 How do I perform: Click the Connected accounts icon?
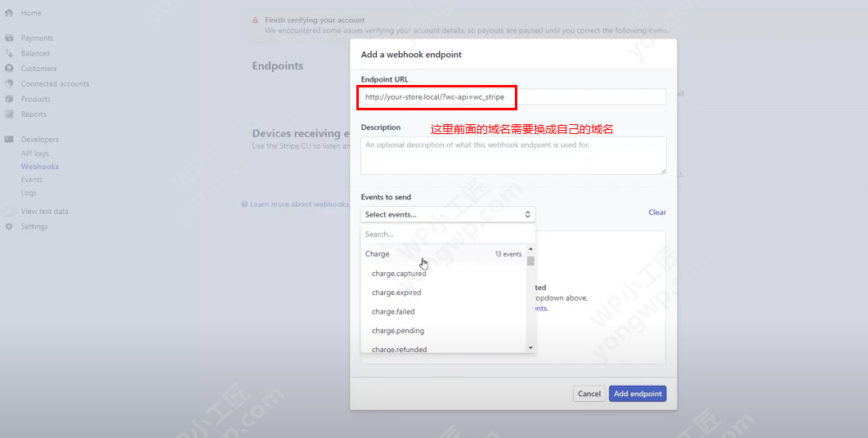(x=9, y=84)
